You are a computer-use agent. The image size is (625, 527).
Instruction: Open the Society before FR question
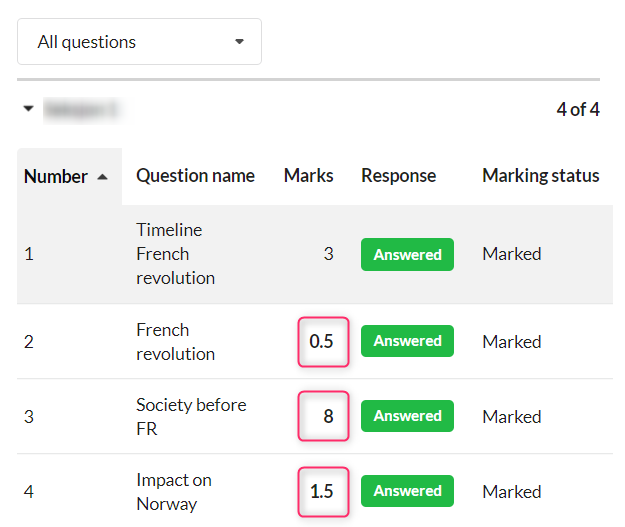[x=191, y=417]
